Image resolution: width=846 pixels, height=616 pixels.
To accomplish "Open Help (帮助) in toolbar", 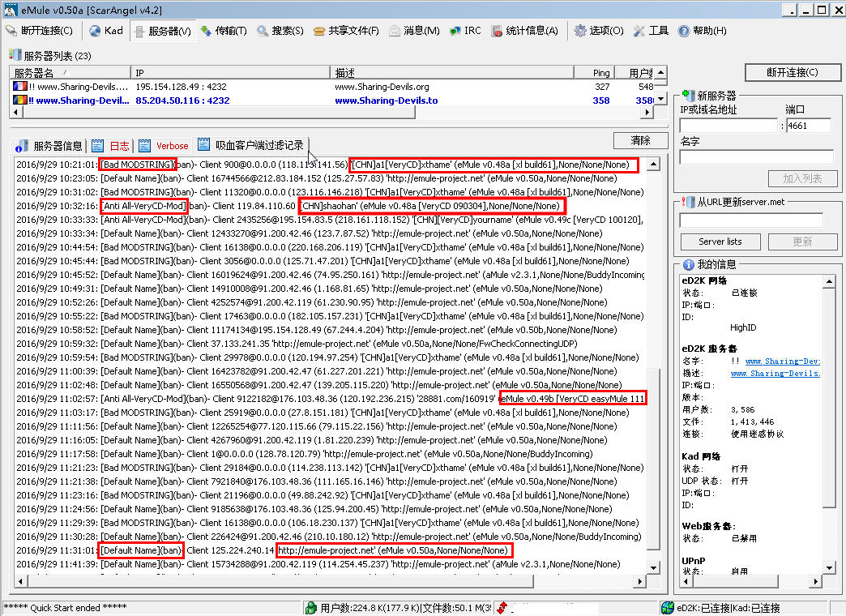I will (x=702, y=31).
